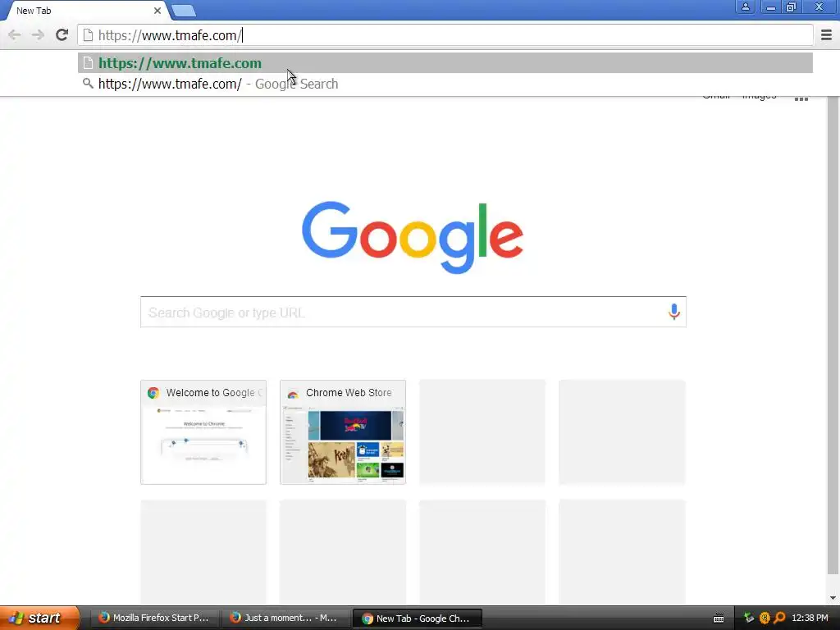Click the scrollbar down arrow
This screenshot has height=630, width=840.
833,598
